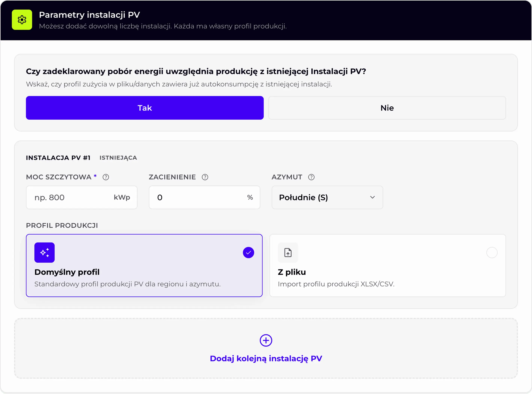Click the ZACIENIENIE field label
This screenshot has height=394, width=532.
click(x=172, y=177)
